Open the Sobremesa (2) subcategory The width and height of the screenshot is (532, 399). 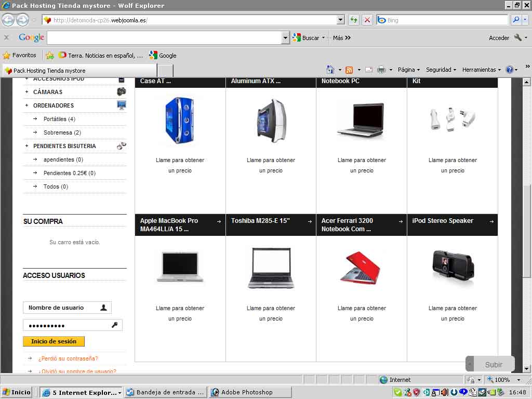[62, 132]
